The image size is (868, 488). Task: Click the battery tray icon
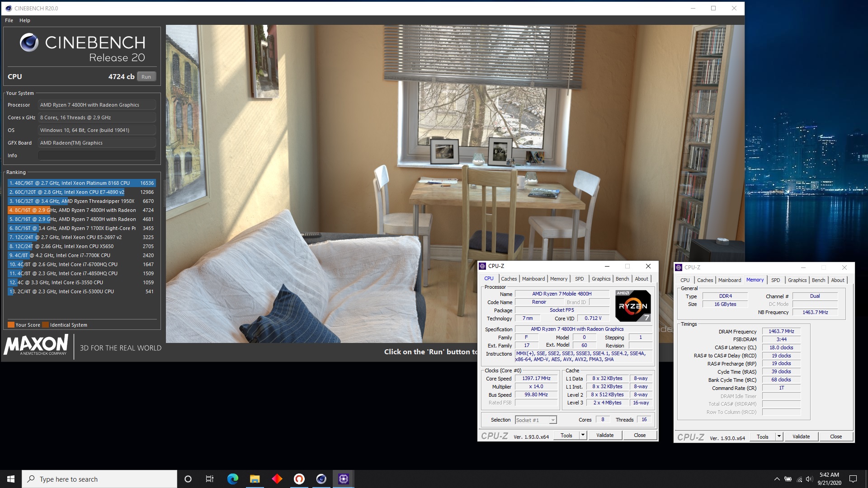tap(788, 479)
